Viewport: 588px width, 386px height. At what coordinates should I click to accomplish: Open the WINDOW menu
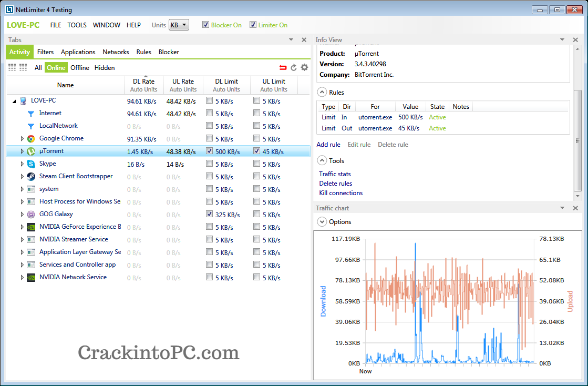[x=107, y=25]
